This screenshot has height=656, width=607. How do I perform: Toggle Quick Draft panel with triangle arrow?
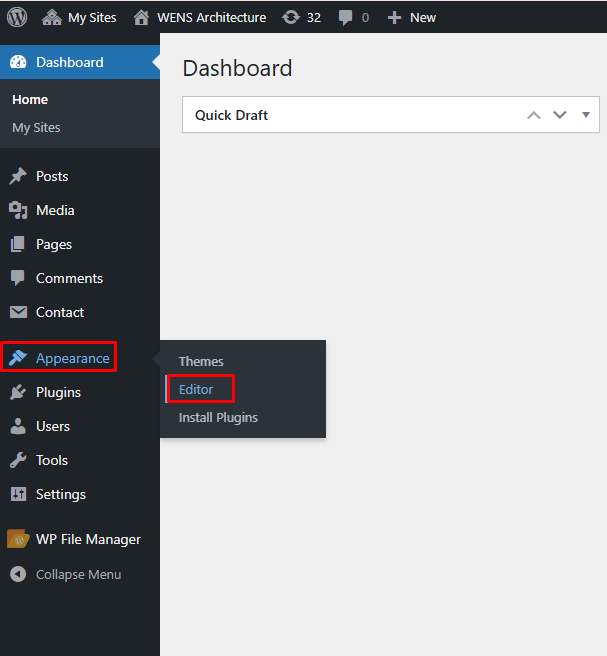[586, 115]
